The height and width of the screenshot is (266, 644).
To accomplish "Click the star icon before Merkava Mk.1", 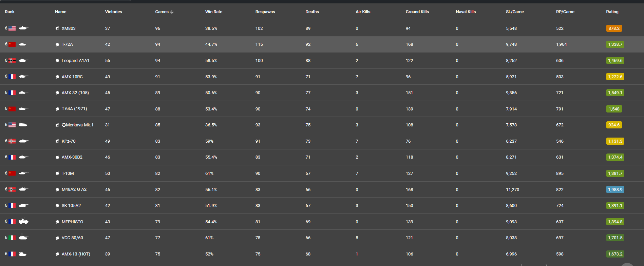I will click(64, 125).
